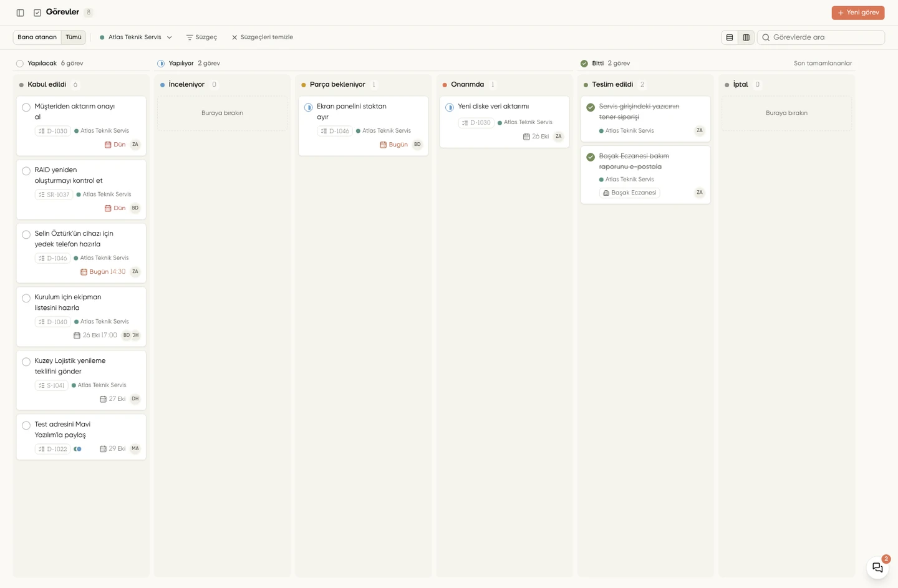Click Parça bekleniyor column header

337,85
